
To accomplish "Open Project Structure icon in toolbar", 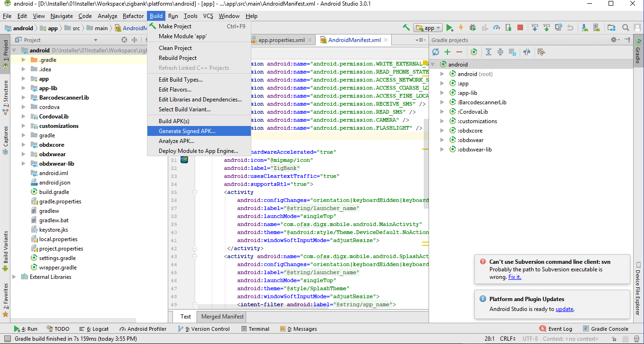I will [x=611, y=28].
